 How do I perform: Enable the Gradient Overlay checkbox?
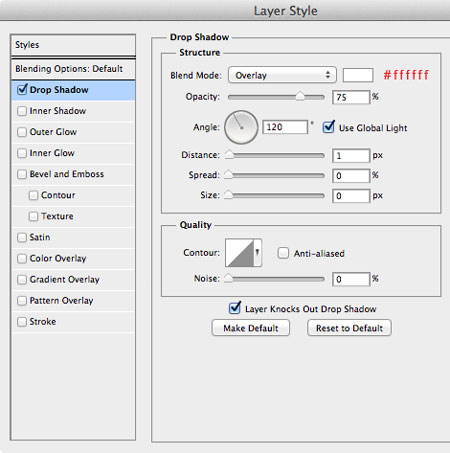[x=22, y=280]
